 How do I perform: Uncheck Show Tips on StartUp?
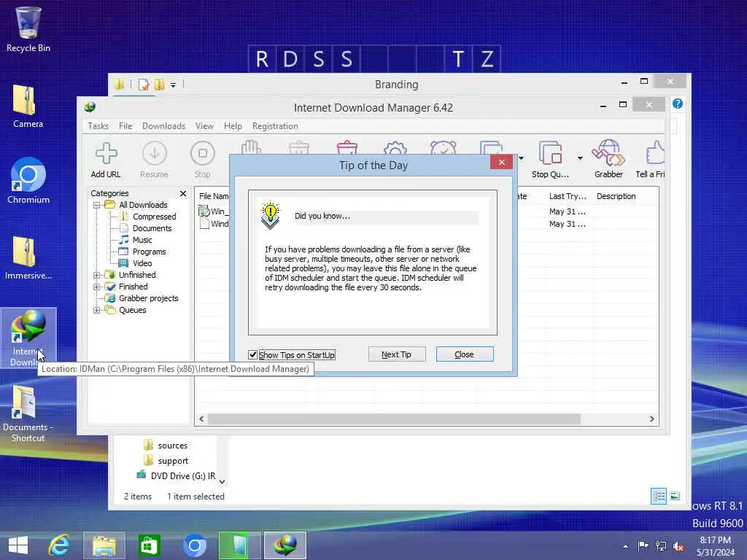tap(252, 355)
